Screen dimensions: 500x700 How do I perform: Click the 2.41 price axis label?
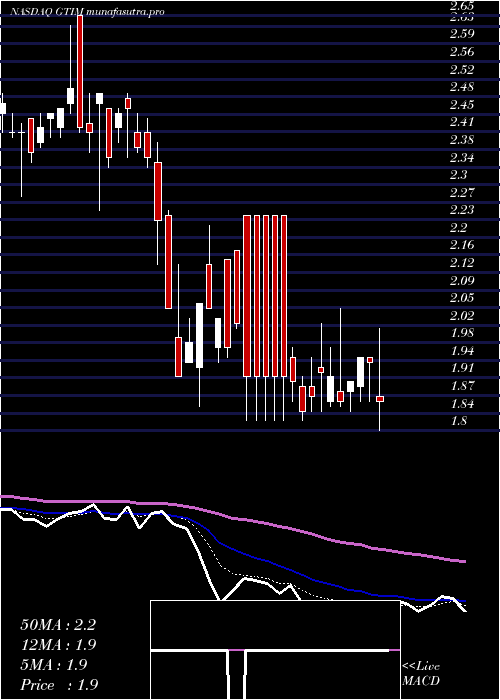[462, 121]
